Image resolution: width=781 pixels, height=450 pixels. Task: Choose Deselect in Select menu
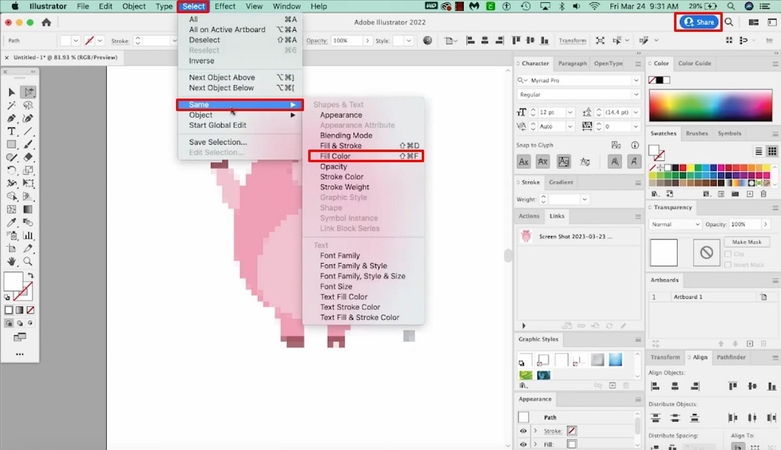204,40
